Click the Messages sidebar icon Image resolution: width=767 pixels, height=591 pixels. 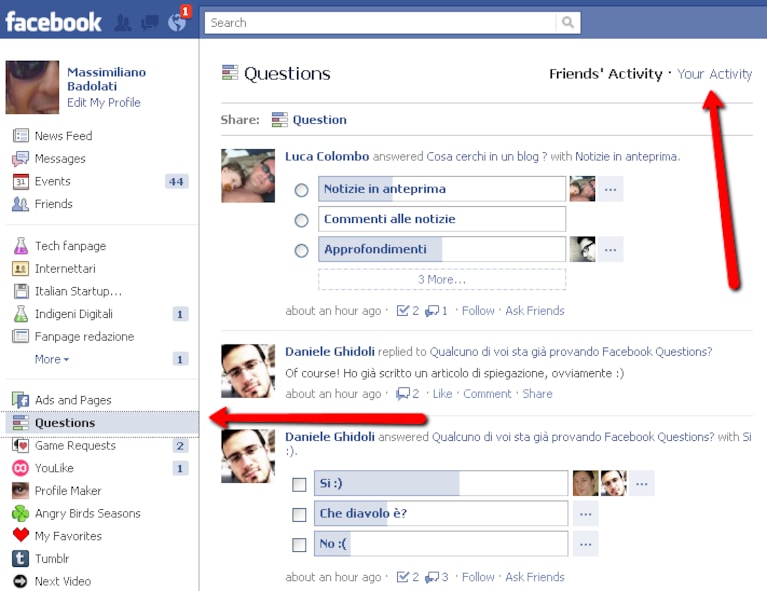(21, 159)
